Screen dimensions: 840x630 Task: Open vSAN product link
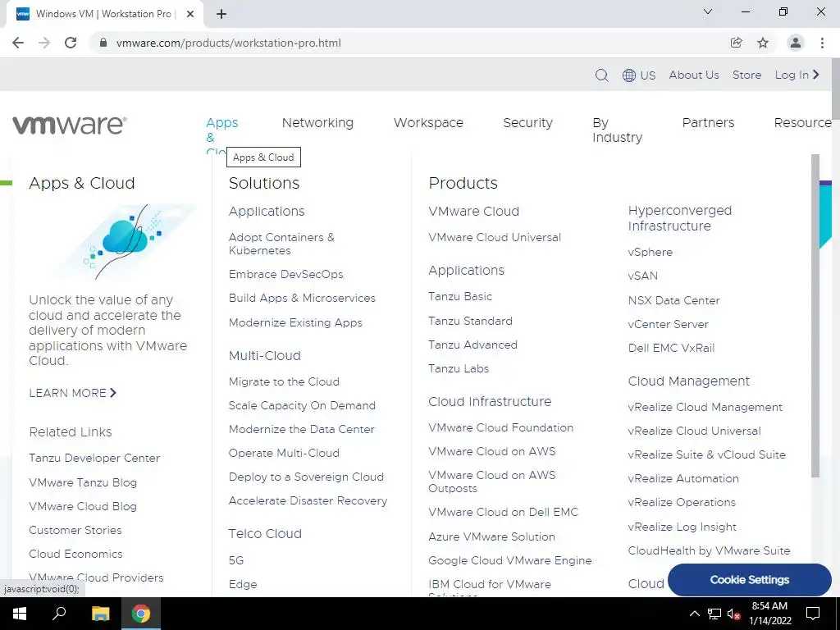click(x=642, y=276)
